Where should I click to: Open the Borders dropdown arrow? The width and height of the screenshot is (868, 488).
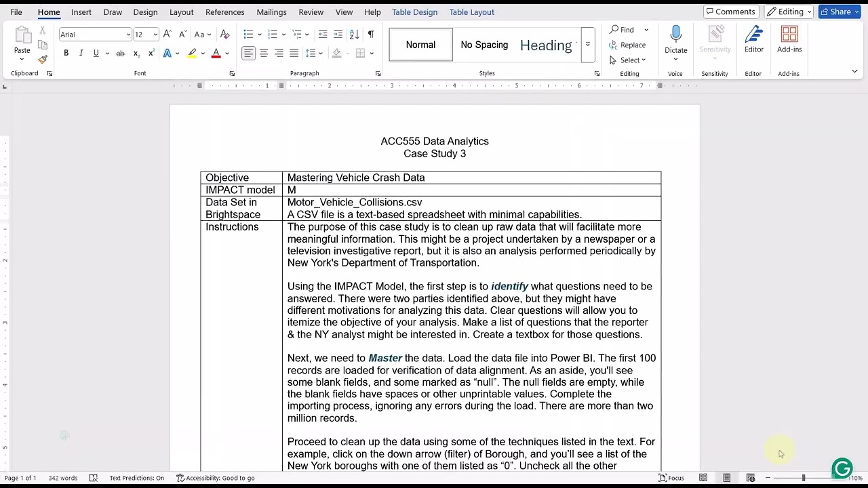coord(372,54)
